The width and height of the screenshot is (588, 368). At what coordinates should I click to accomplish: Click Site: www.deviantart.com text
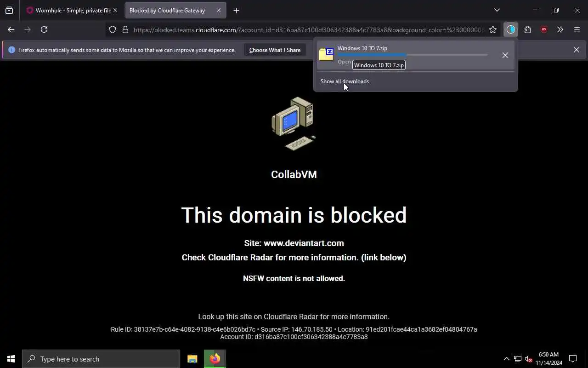(x=294, y=243)
